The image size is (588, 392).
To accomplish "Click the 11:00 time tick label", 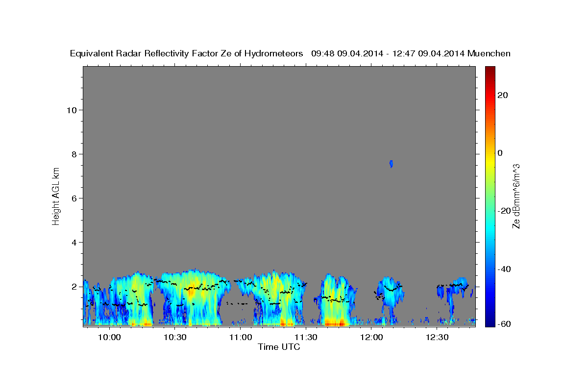I will click(x=240, y=337).
